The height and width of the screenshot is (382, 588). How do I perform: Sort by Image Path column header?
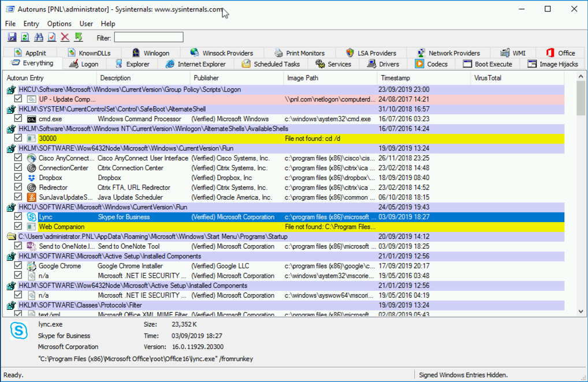330,78
